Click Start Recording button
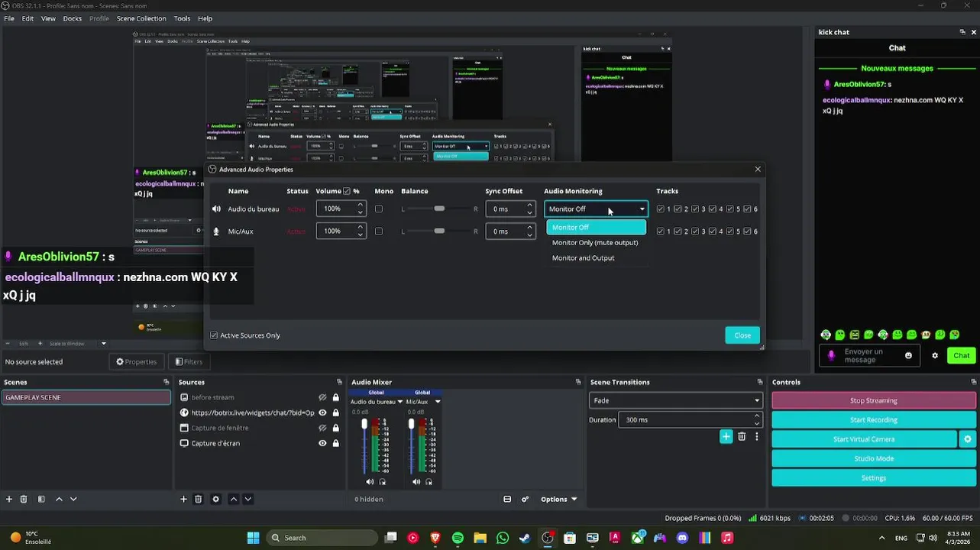 [874, 420]
